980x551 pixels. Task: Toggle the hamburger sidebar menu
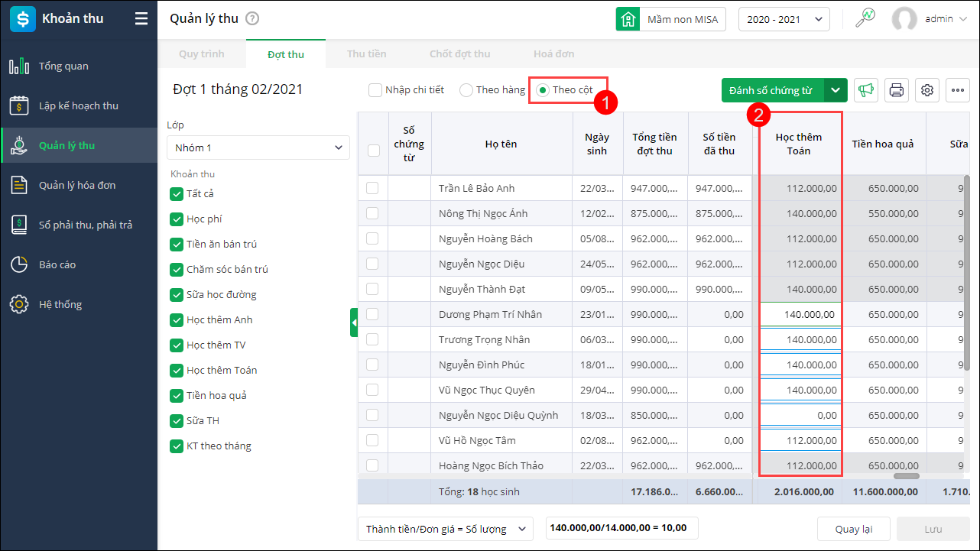(141, 18)
